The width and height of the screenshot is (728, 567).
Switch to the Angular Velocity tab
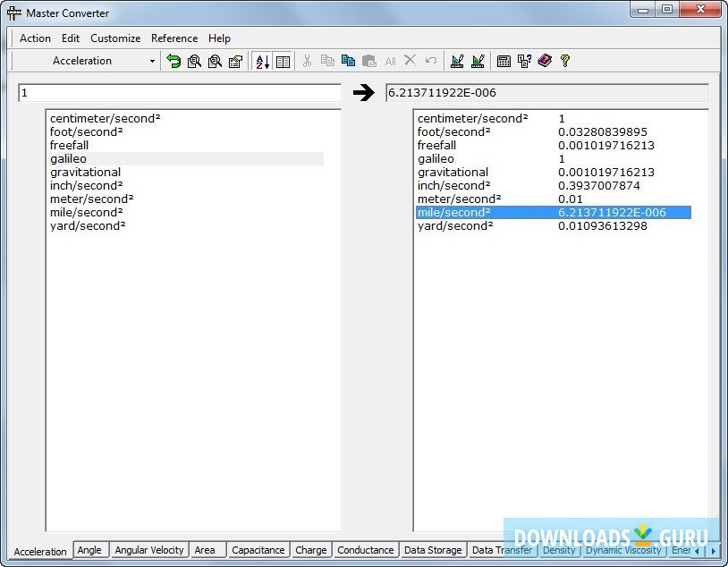149,550
